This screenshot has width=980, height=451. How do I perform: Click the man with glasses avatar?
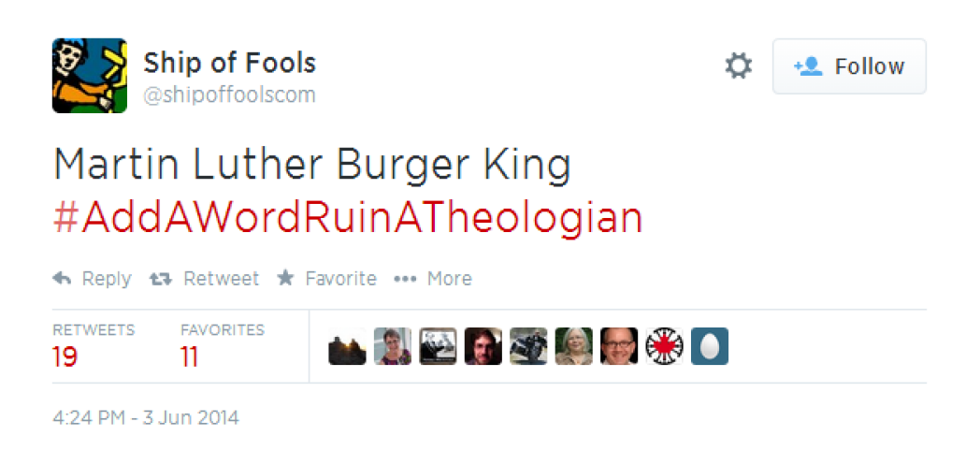[x=619, y=346]
